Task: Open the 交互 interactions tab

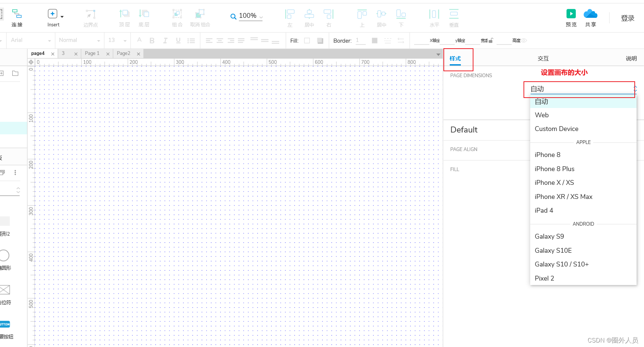Action: click(543, 59)
